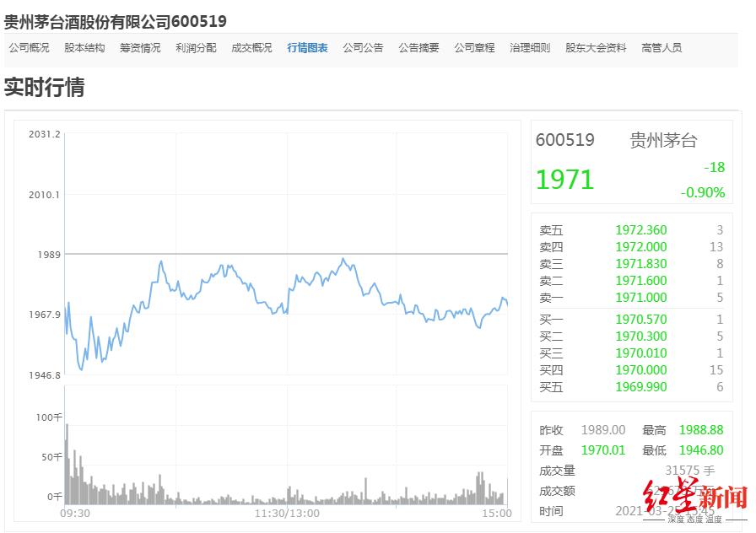The width and height of the screenshot is (756, 533).
Task: Click the 实时行情 heading
Action: [x=45, y=87]
